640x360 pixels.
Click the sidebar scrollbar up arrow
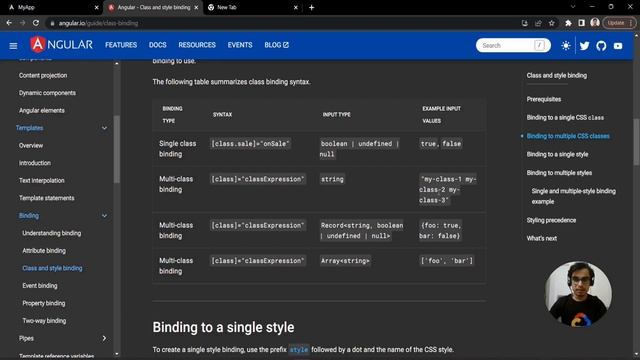(x=117, y=64)
